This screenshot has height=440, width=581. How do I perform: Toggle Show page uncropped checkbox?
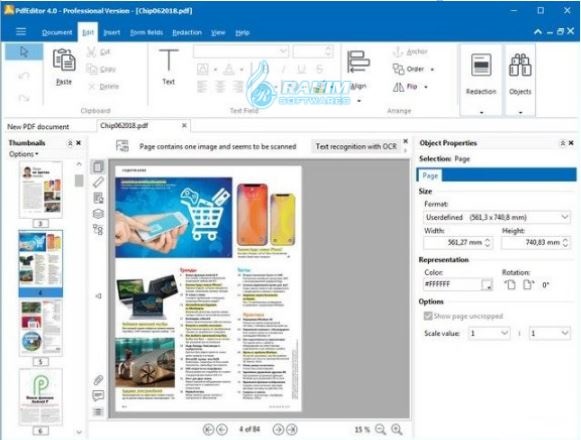click(428, 316)
